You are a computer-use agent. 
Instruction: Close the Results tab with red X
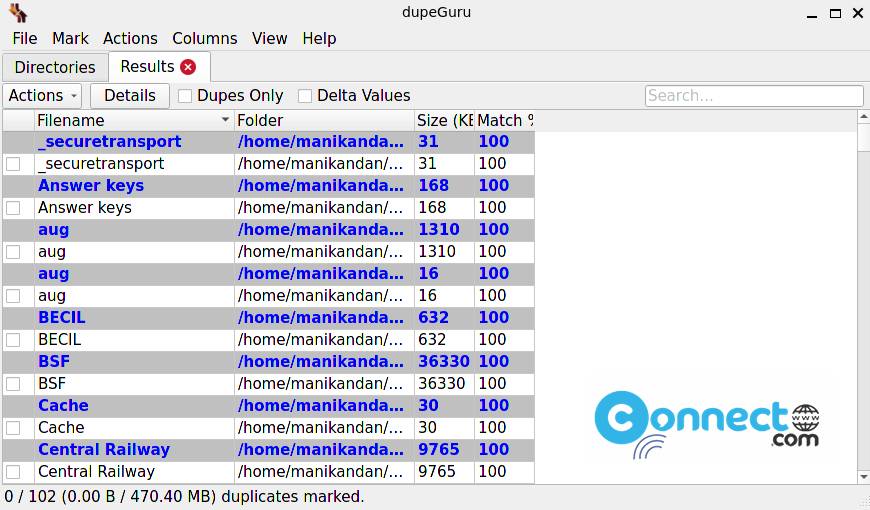[x=188, y=67]
